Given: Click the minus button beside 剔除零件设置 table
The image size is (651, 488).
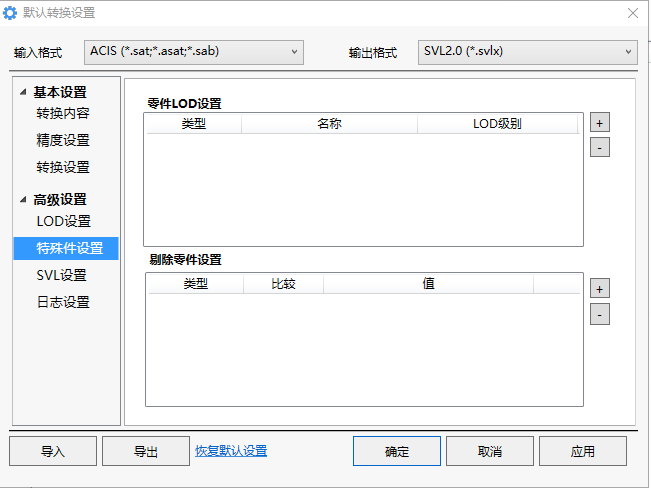Looking at the screenshot, I should pos(599,314).
